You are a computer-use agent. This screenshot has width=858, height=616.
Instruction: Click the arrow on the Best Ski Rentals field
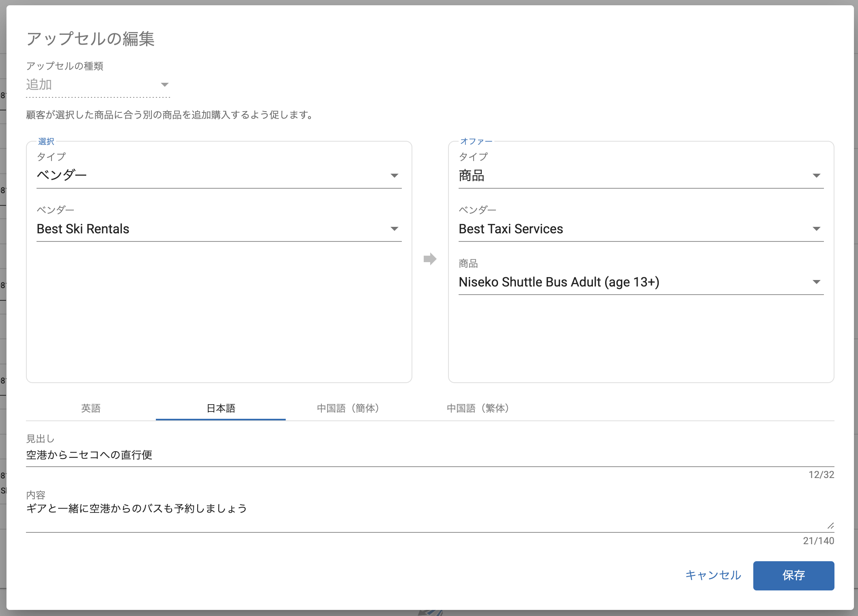point(394,229)
